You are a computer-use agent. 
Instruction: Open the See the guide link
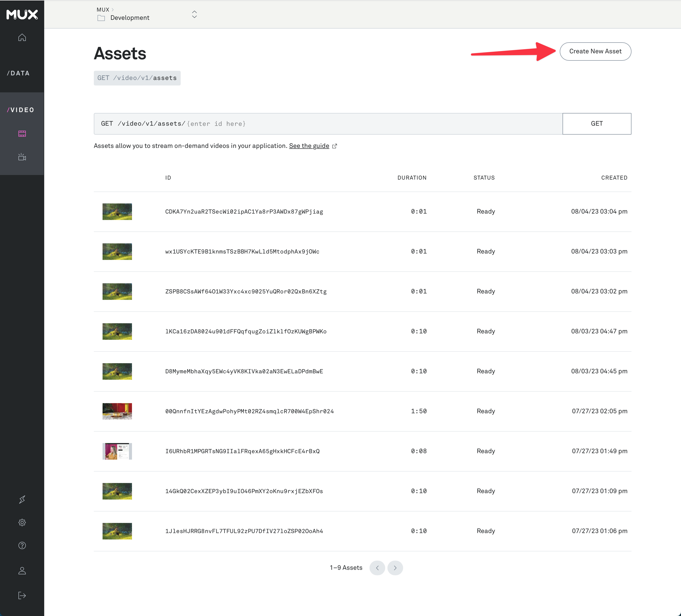coord(309,146)
